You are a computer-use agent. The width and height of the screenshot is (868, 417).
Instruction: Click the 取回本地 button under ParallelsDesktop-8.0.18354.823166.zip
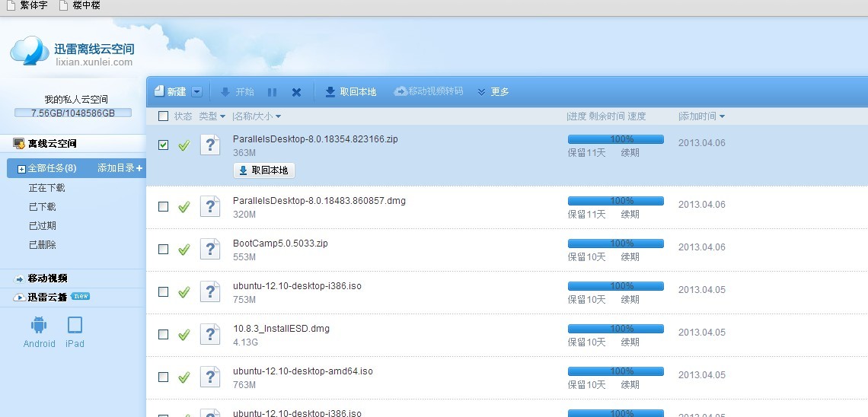(x=264, y=170)
